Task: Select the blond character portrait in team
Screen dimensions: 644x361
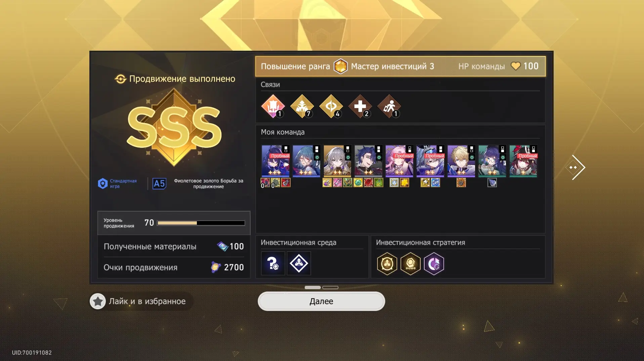Action: (x=461, y=161)
